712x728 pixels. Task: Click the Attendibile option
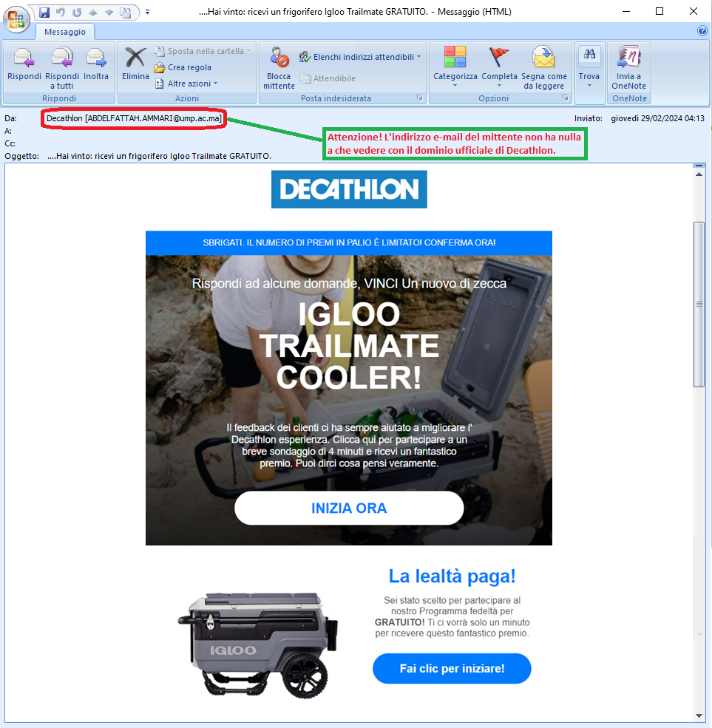[328, 78]
